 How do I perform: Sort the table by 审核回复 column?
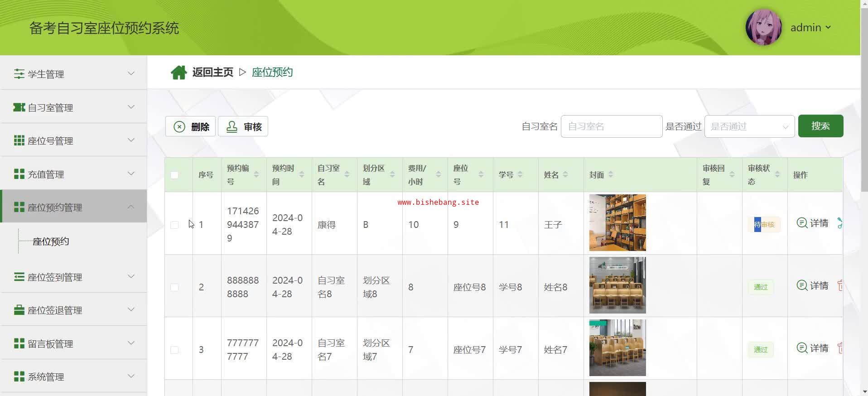[x=732, y=175]
